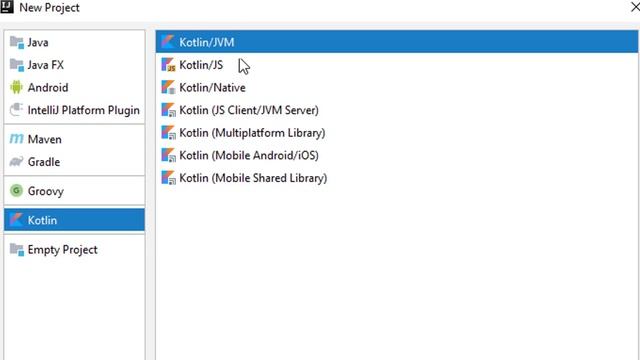Close the New Project dialog
640x360 pixels.
tap(635, 7)
